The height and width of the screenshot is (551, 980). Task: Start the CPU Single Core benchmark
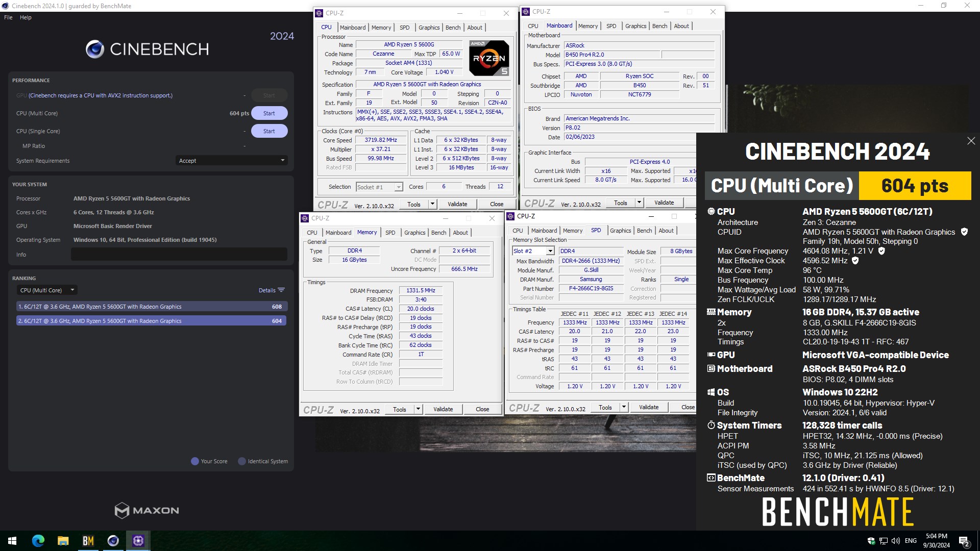(x=269, y=131)
